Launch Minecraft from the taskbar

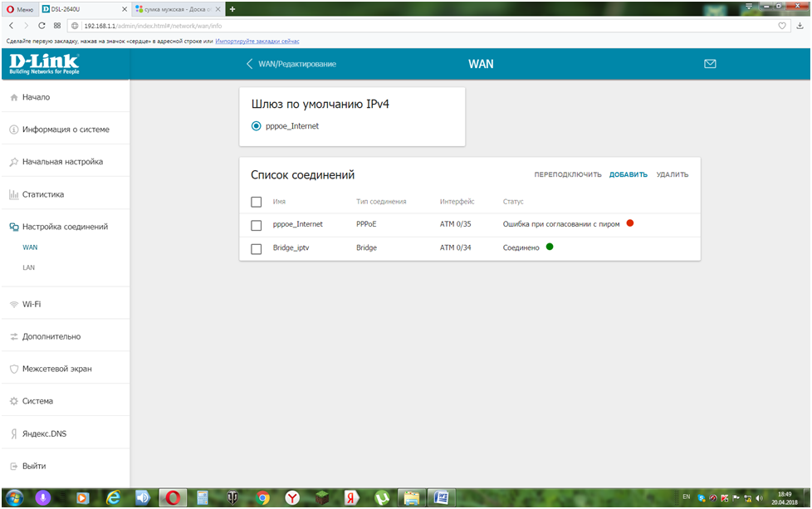coord(322,497)
